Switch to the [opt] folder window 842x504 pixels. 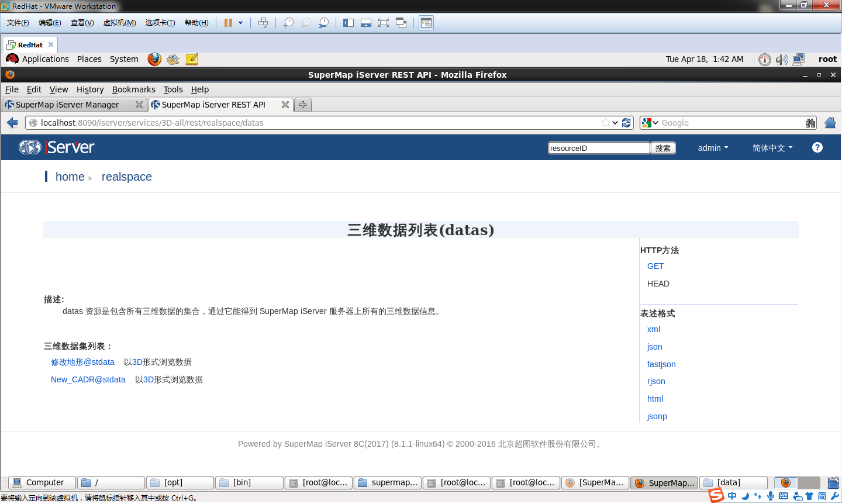(x=180, y=483)
